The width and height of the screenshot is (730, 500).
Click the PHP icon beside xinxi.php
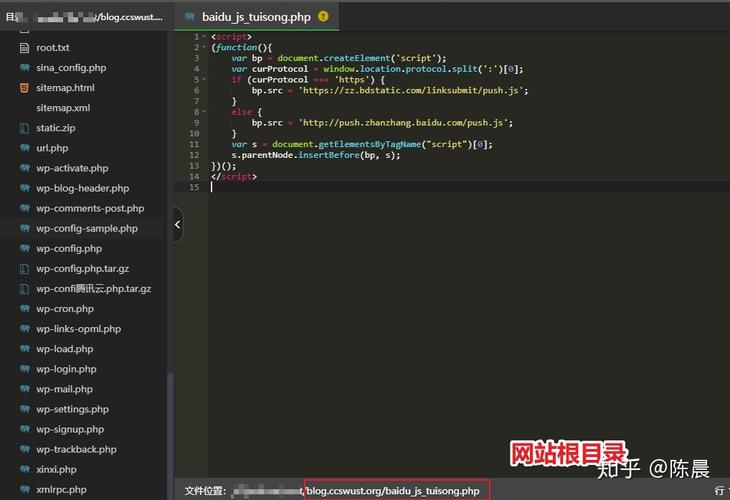(x=25, y=469)
